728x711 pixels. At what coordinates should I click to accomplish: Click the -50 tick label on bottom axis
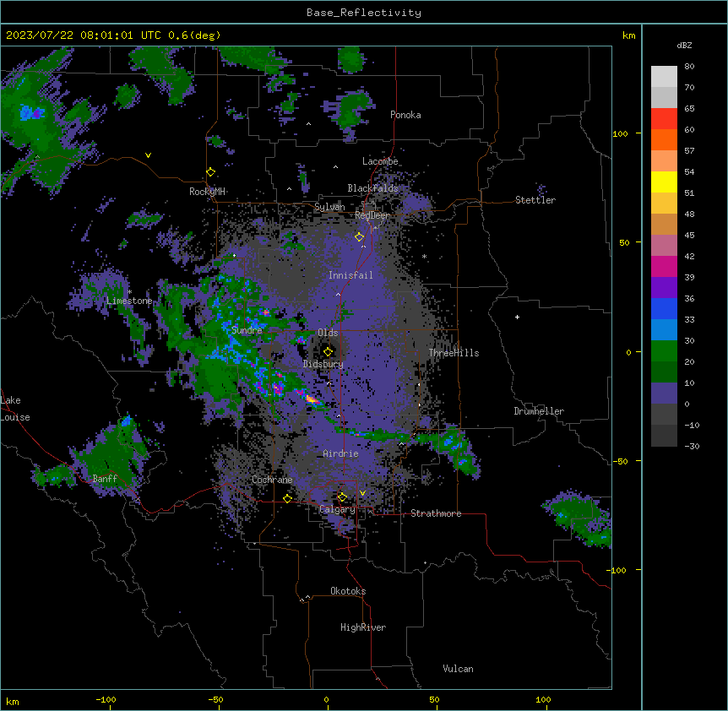click(x=216, y=699)
